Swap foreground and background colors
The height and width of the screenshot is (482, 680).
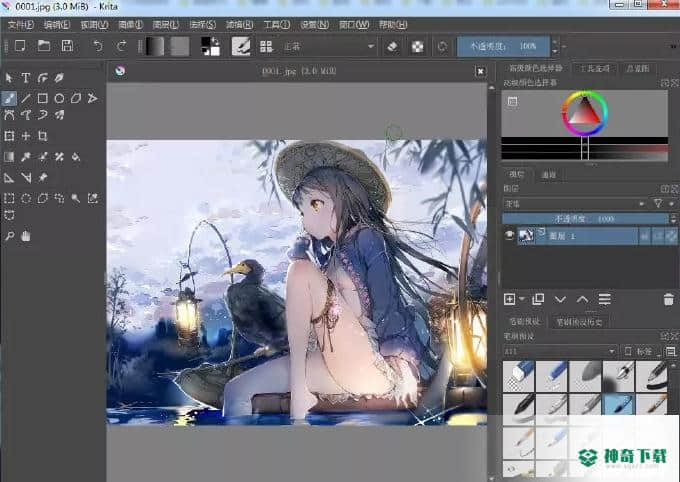pyautogui.click(x=215, y=41)
